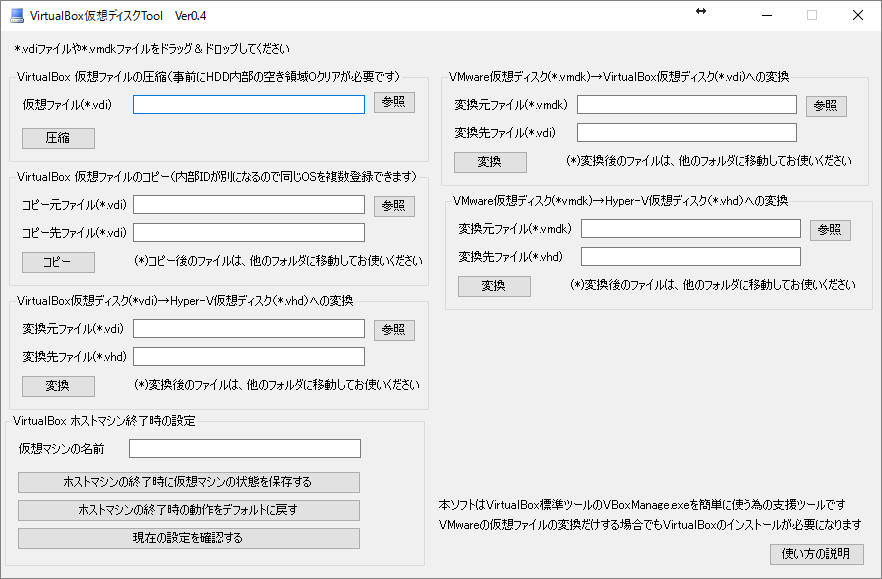Screen dimensions: 882x579
Task: Focus the 仮想マシンの名前 input field
Action: click(245, 448)
